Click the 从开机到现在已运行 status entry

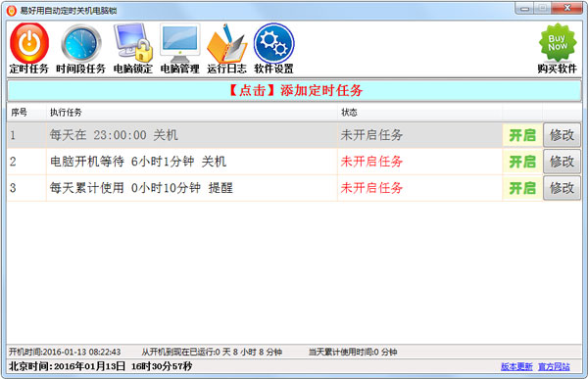point(212,352)
